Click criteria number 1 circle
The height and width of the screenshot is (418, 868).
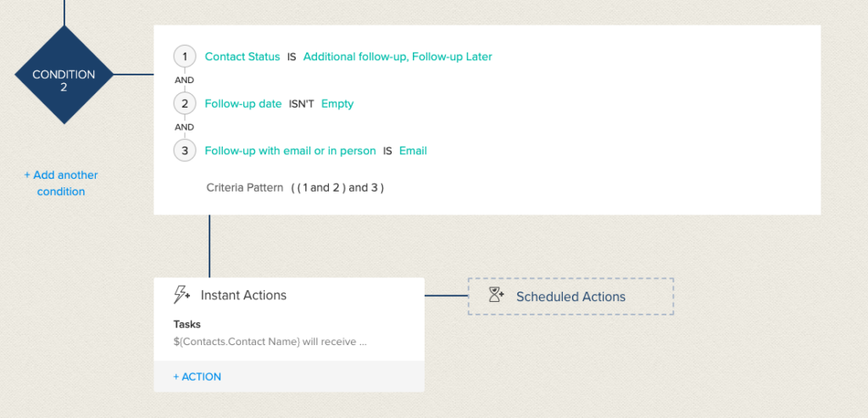click(x=184, y=57)
